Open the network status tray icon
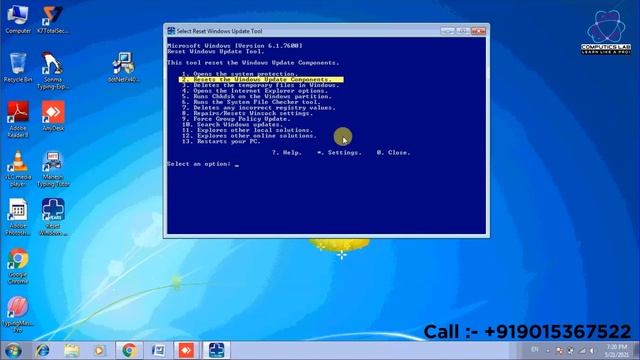This screenshot has height=360, width=640. (x=582, y=351)
